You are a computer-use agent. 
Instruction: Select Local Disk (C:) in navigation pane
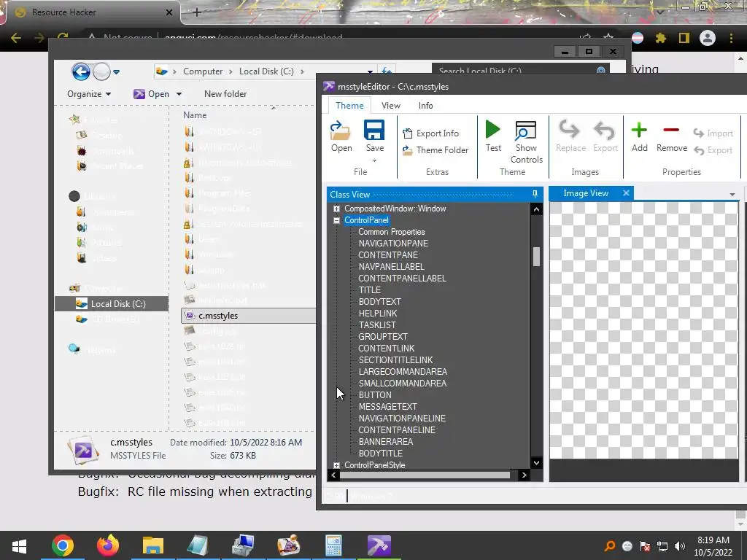point(112,304)
